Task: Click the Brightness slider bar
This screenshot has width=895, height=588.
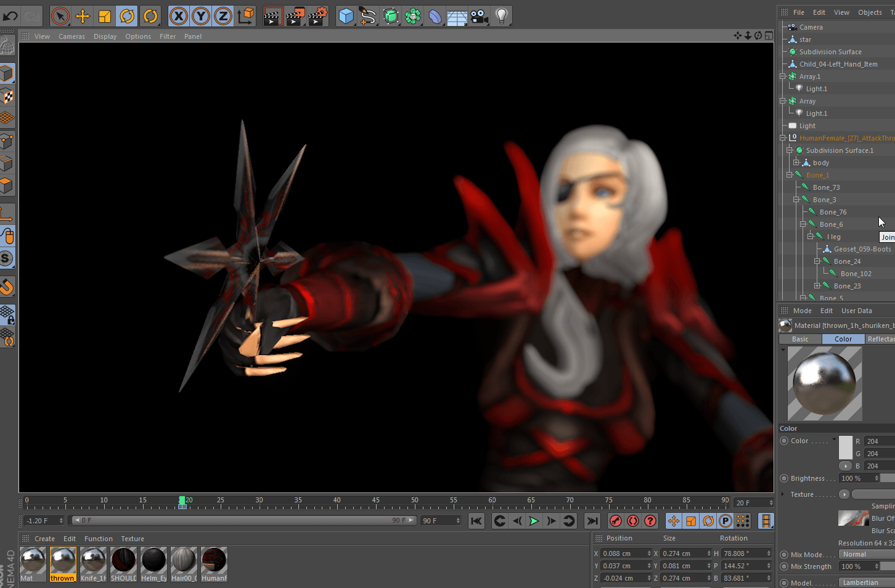Action: [888, 478]
